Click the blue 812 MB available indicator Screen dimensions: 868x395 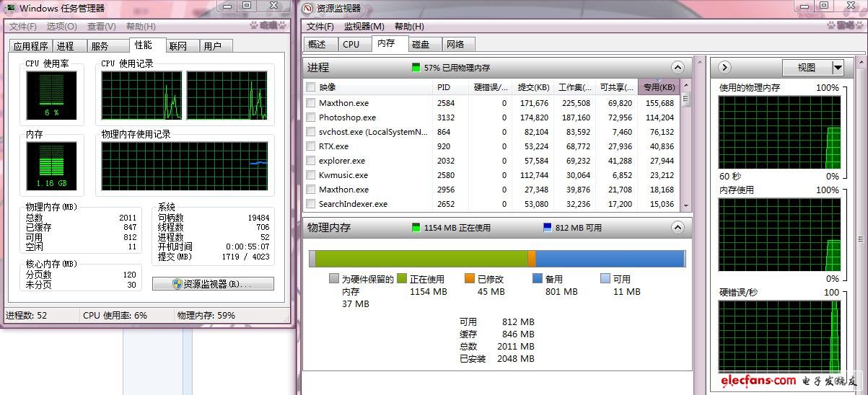pos(548,228)
